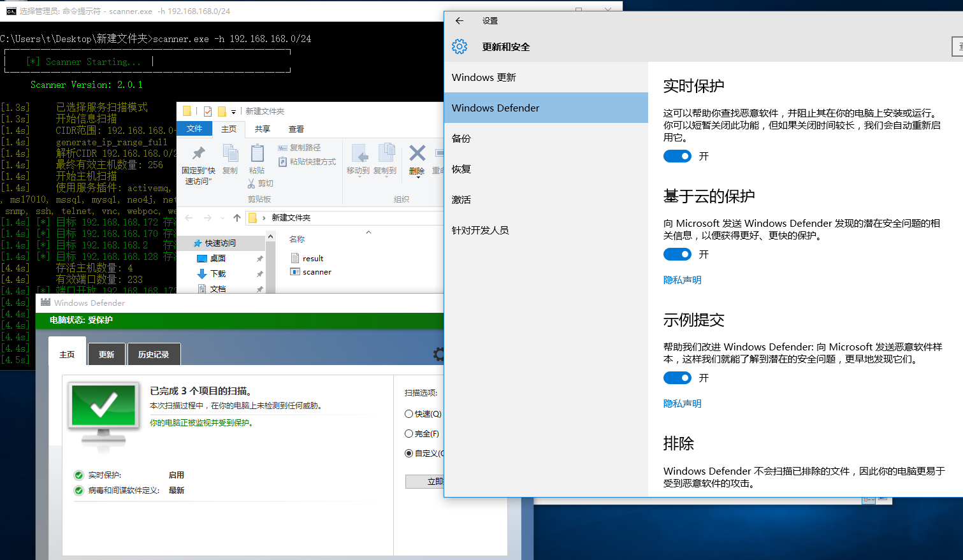
Task: Click the properties checkmark icon in Explorer title bar
Action: click(x=208, y=111)
